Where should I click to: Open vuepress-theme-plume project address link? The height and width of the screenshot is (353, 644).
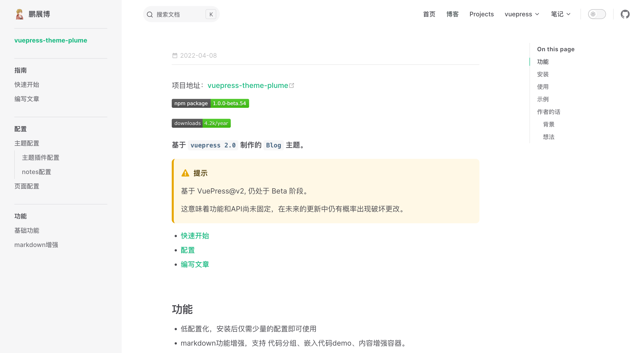click(248, 85)
